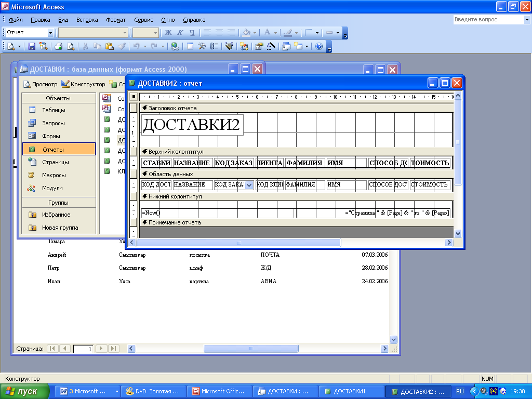Click the Cut scissors icon
This screenshot has width=532, height=399.
coord(86,46)
